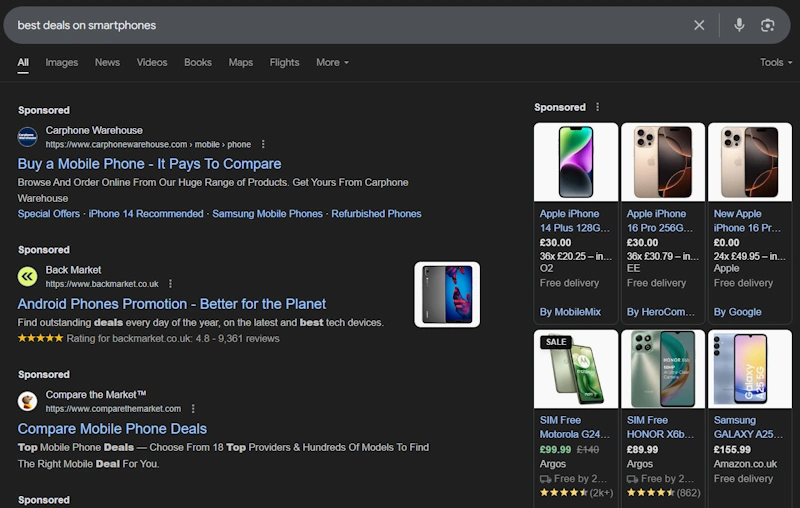800x508 pixels.
Task: Click the Motorola £99.99 sale price
Action: point(555,450)
